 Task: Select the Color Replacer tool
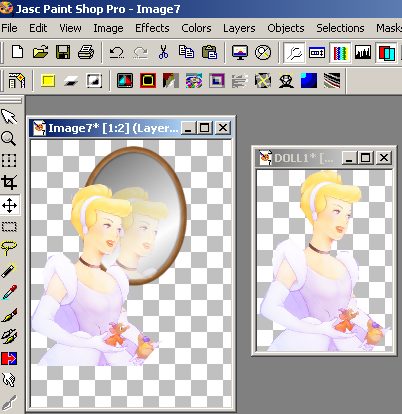pos(9,358)
